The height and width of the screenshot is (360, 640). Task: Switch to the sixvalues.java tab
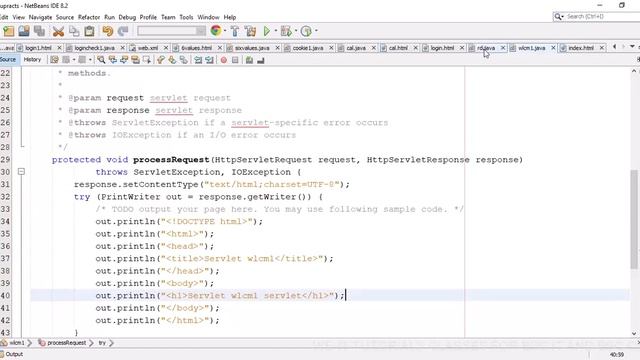click(252, 48)
